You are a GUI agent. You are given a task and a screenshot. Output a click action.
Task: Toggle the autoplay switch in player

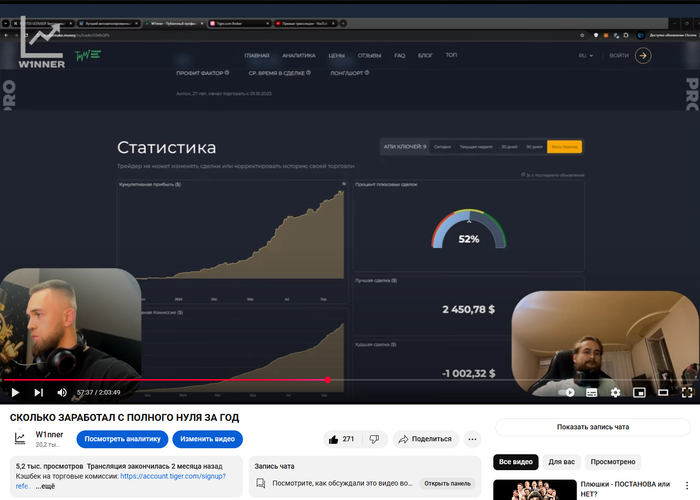(x=567, y=392)
